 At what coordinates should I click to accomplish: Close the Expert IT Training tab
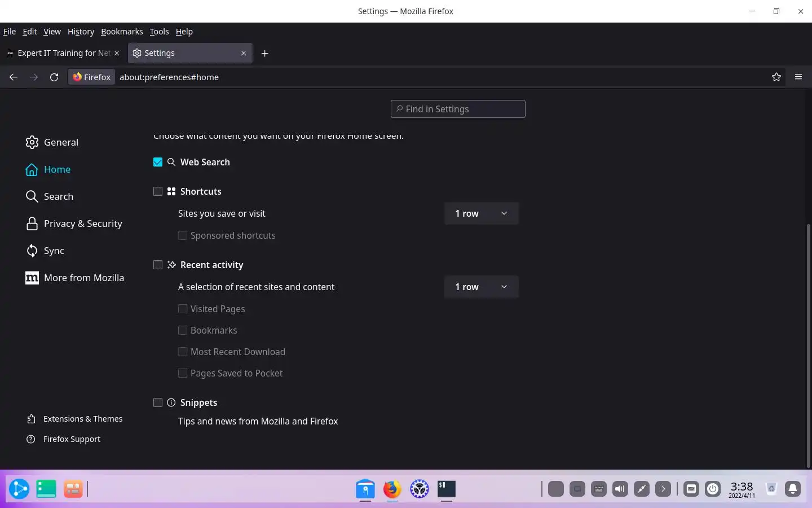click(x=117, y=53)
